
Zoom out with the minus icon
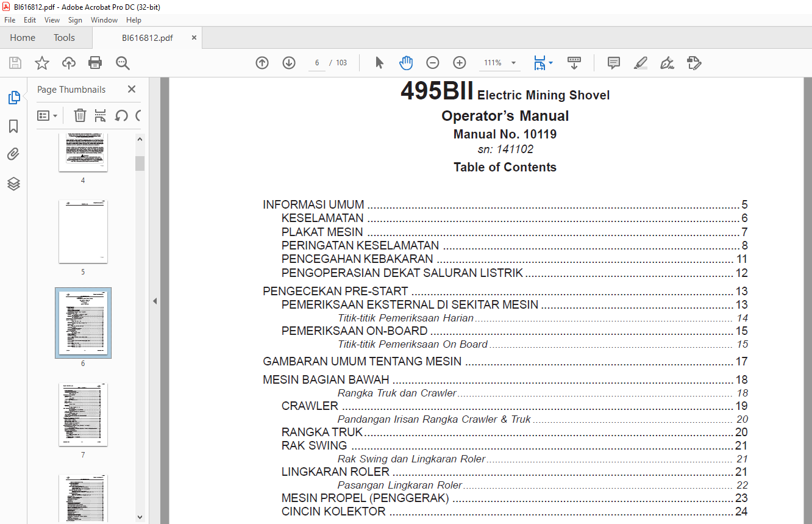click(433, 63)
